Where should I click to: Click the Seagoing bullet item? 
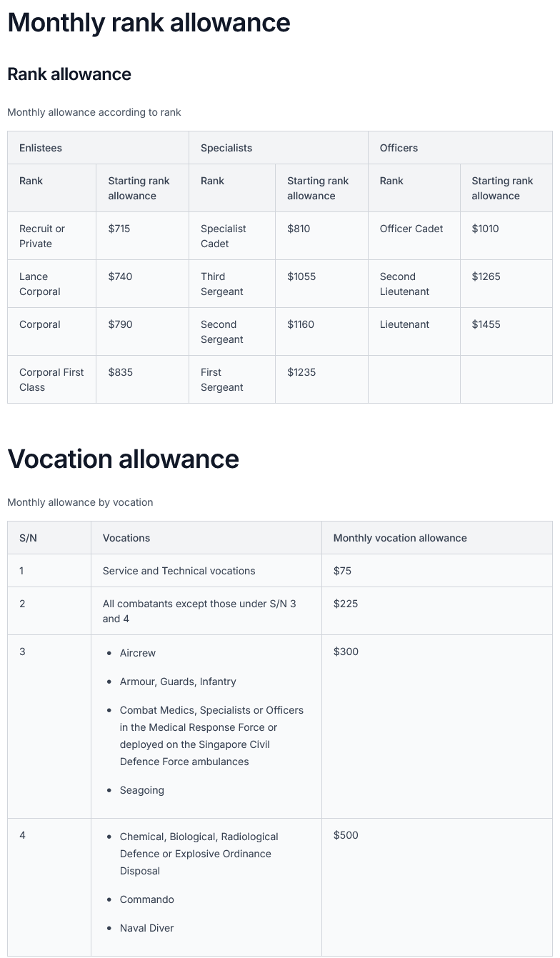tap(142, 790)
